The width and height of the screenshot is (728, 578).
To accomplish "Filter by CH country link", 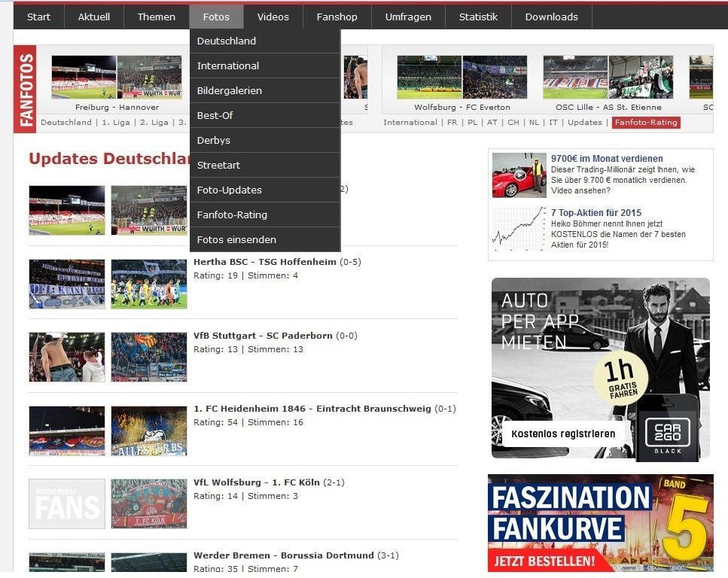I will pyautogui.click(x=513, y=123).
